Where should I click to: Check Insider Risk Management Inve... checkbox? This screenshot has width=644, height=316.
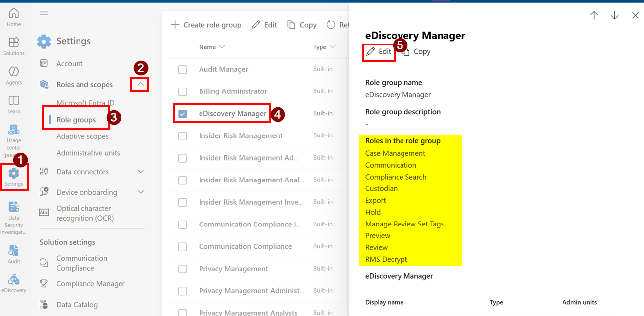(x=183, y=202)
